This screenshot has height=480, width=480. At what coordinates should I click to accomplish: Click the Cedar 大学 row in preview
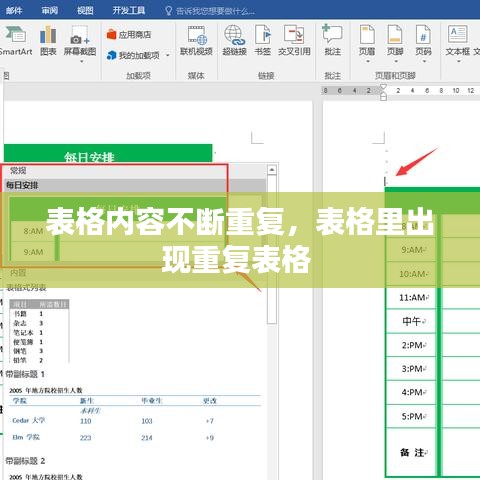point(113,421)
